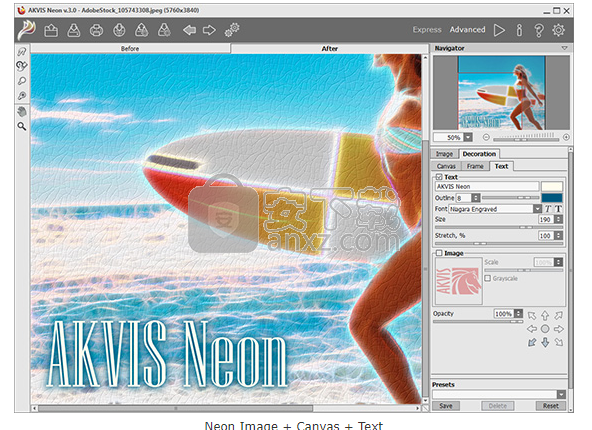The width and height of the screenshot is (592, 430).
Task: Align text to the left arrow
Action: pyautogui.click(x=532, y=329)
